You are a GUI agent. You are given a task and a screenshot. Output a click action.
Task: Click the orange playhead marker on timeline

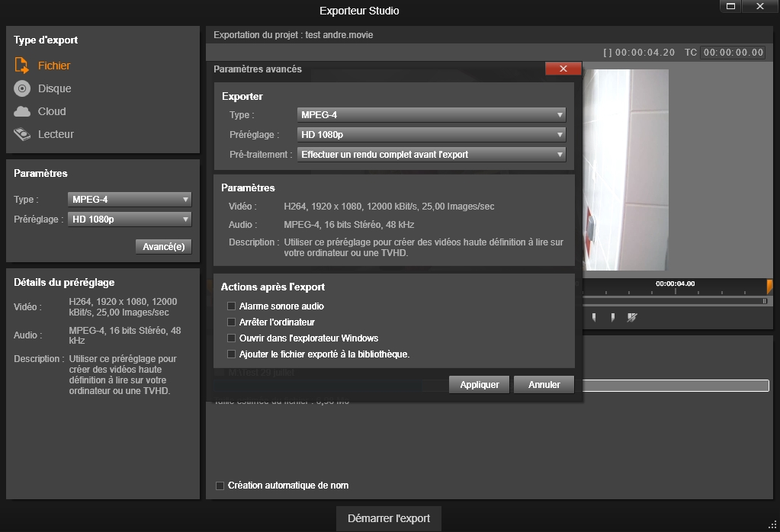[x=769, y=287]
